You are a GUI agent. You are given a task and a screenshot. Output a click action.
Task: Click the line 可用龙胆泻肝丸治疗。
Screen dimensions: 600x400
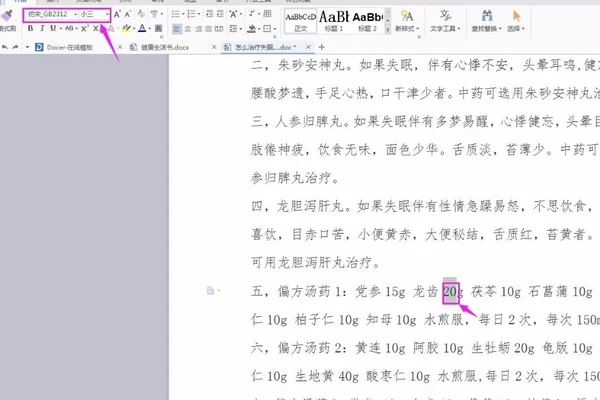coord(315,263)
